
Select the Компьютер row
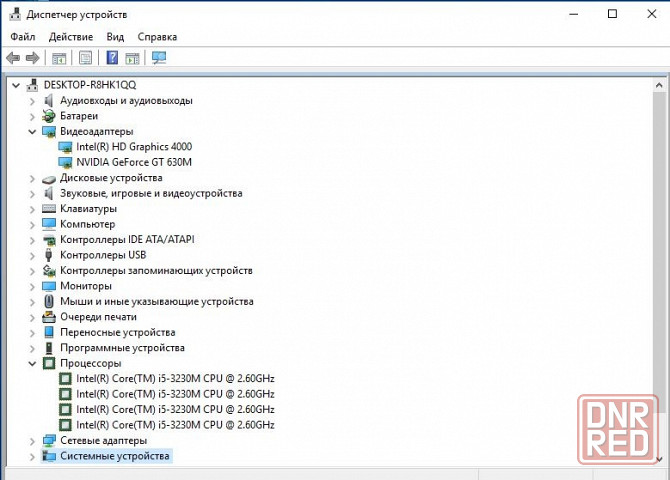click(x=88, y=224)
